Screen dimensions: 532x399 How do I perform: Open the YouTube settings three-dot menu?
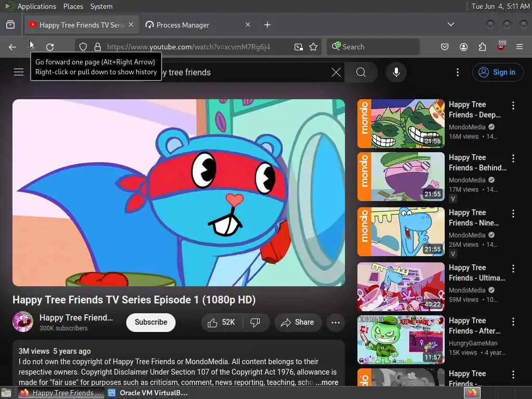[457, 72]
